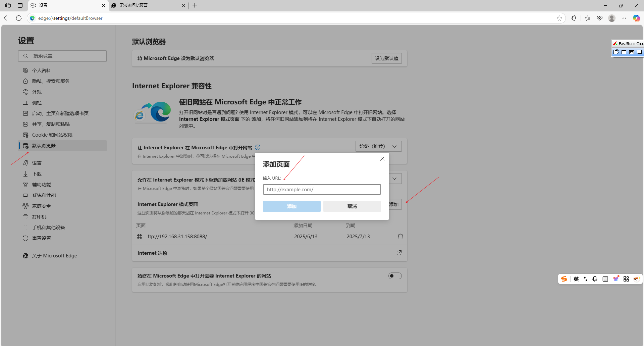
Task: Open the Favorites list icon
Action: pos(588,18)
